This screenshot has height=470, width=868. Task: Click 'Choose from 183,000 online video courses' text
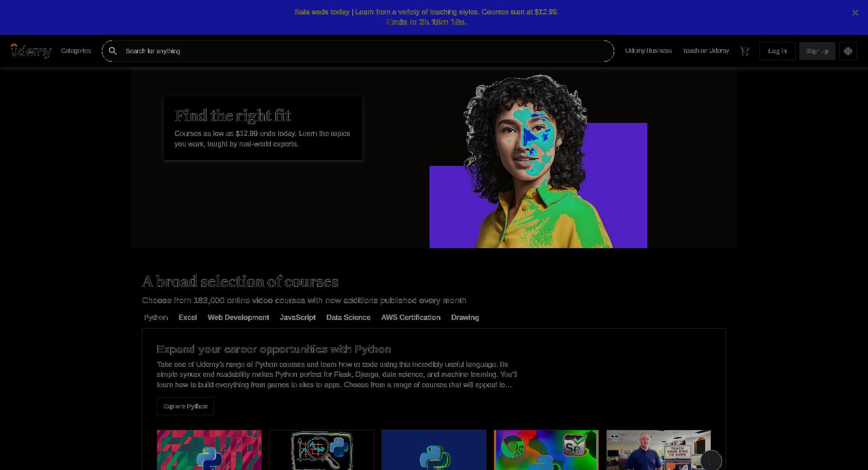point(304,301)
